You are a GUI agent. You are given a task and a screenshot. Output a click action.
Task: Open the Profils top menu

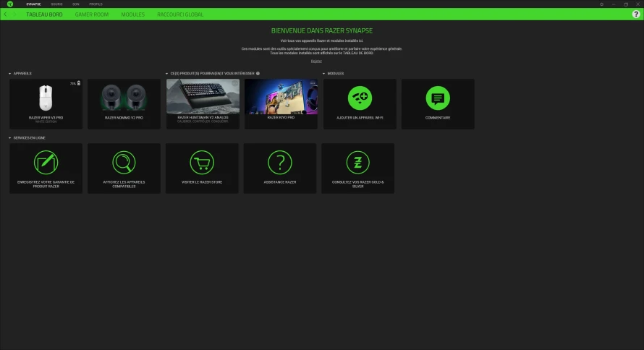click(x=96, y=4)
